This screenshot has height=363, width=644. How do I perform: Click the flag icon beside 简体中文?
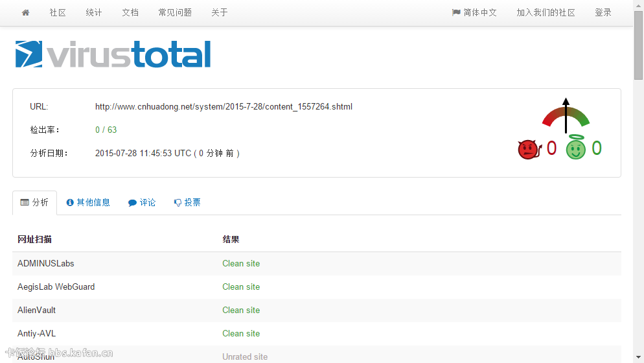pyautogui.click(x=456, y=13)
